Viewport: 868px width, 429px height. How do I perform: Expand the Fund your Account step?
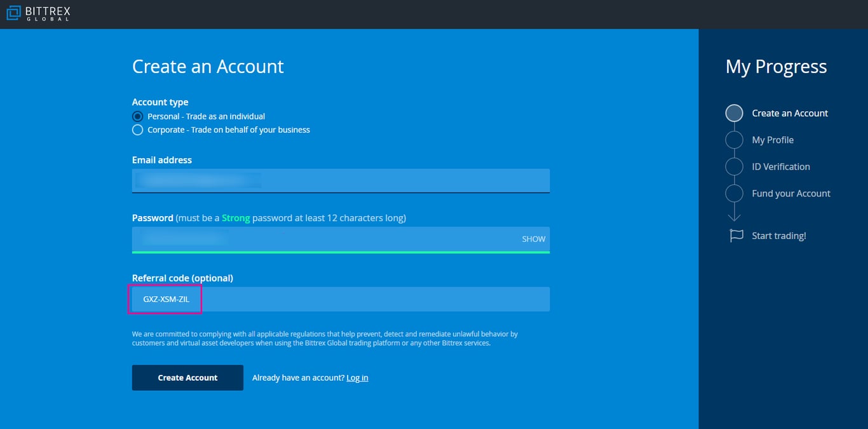790,193
